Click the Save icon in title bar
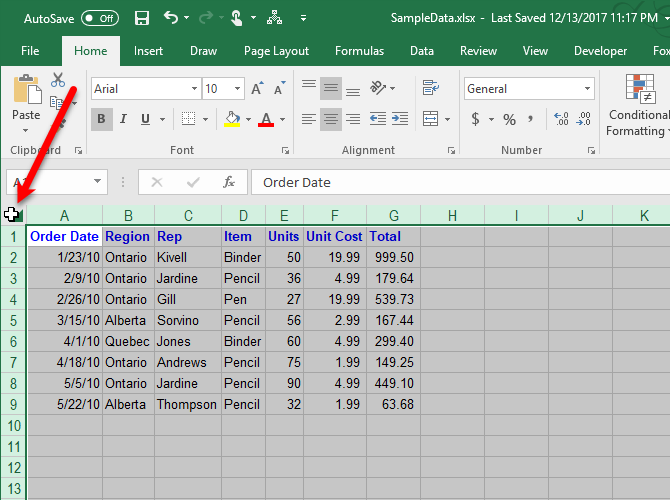The image size is (670, 500). pyautogui.click(x=142, y=18)
